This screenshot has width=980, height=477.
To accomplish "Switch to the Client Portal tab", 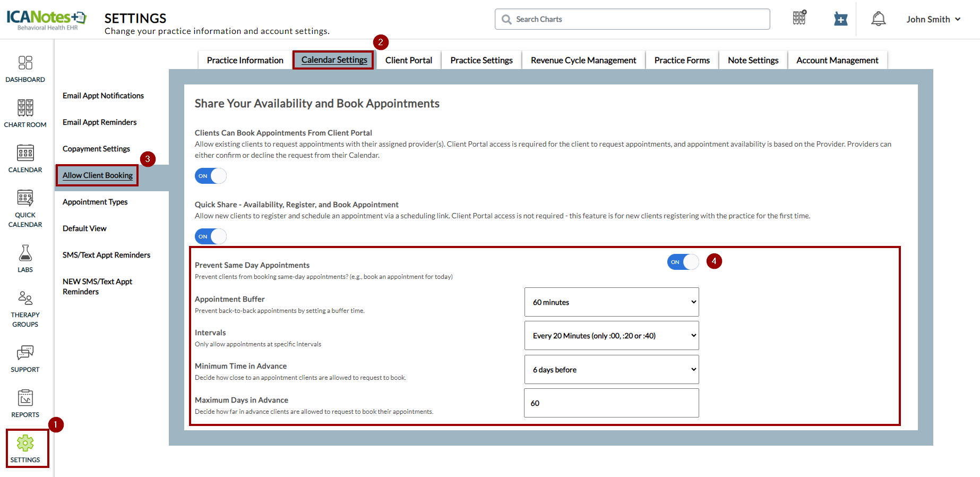I will click(408, 61).
